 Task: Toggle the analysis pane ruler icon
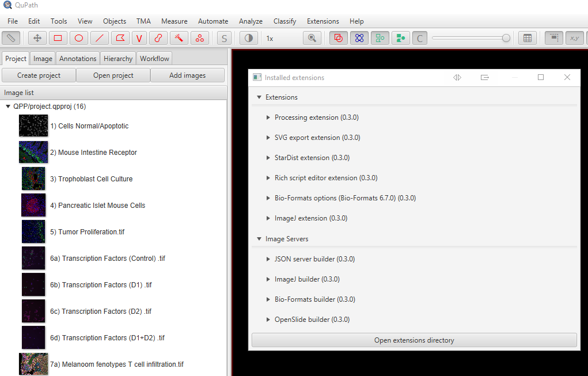tap(11, 38)
